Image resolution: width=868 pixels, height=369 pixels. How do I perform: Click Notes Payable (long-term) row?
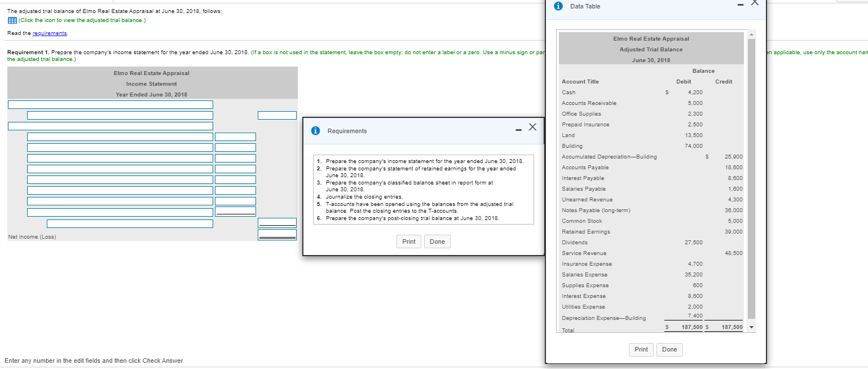coord(651,210)
